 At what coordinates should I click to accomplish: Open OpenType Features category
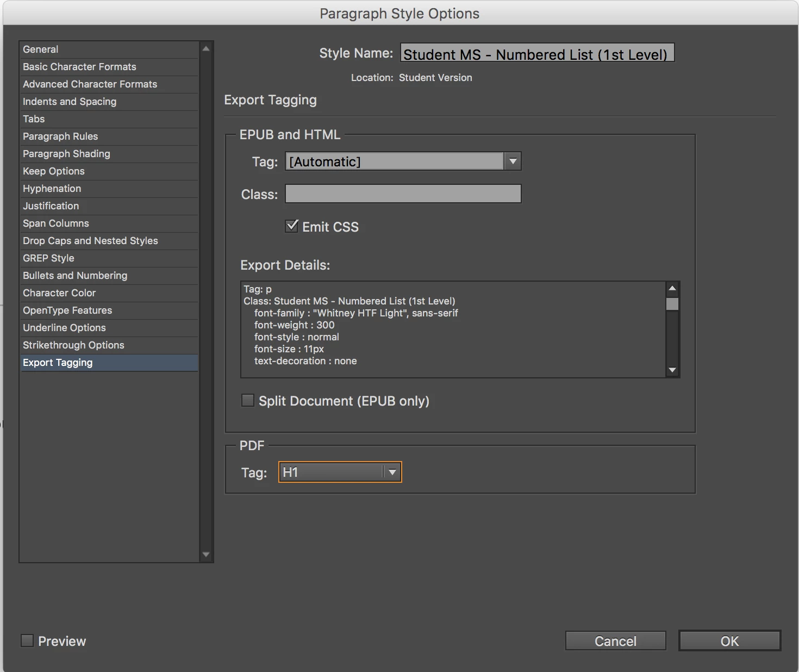(x=109, y=310)
